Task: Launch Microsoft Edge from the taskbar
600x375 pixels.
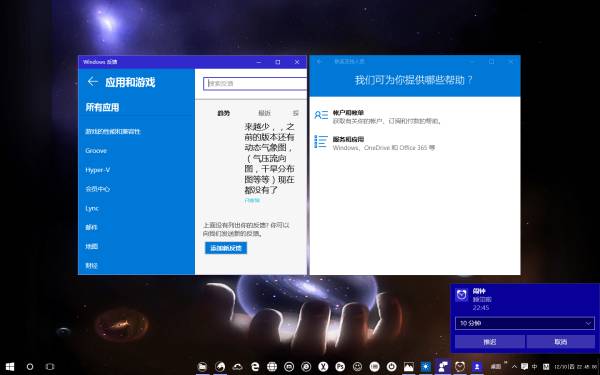Action: coord(255,367)
